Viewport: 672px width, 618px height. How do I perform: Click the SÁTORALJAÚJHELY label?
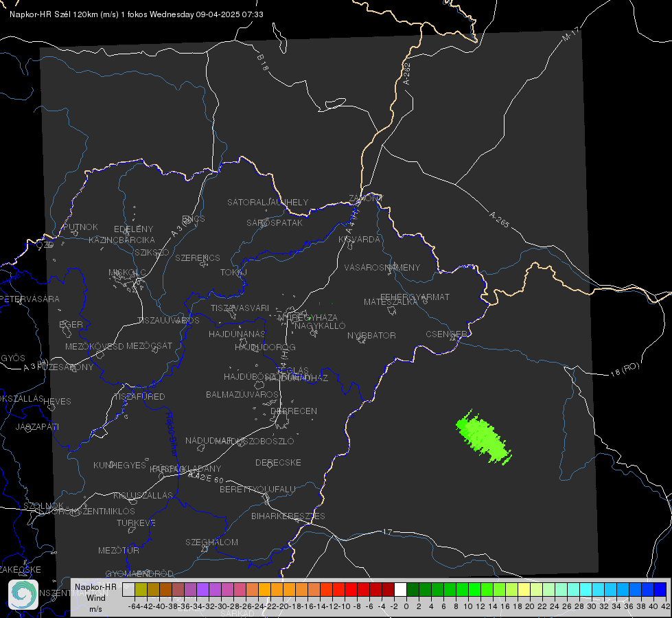point(268,202)
